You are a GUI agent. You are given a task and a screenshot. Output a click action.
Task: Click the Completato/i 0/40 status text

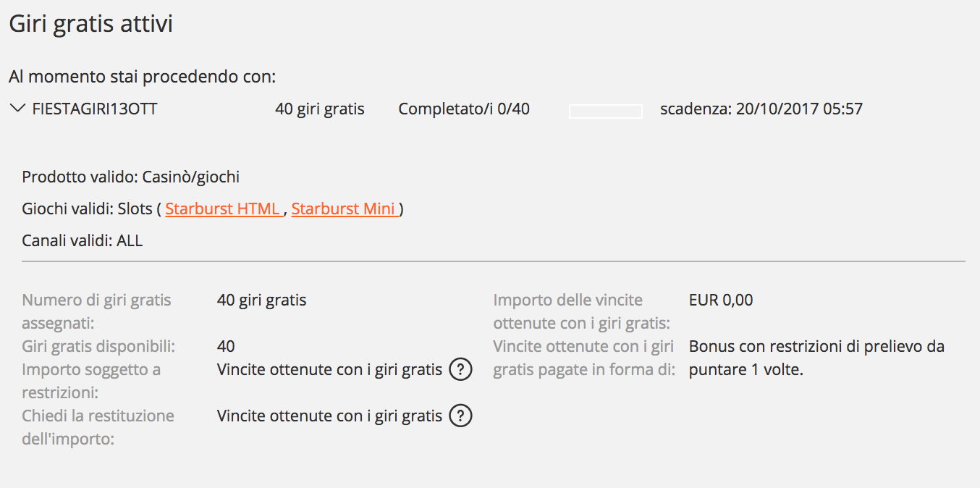[464, 109]
